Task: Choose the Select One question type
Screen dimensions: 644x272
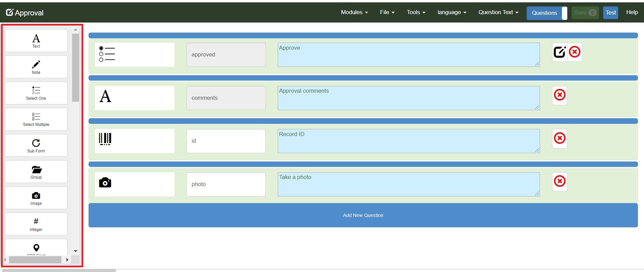Action: coord(36,93)
